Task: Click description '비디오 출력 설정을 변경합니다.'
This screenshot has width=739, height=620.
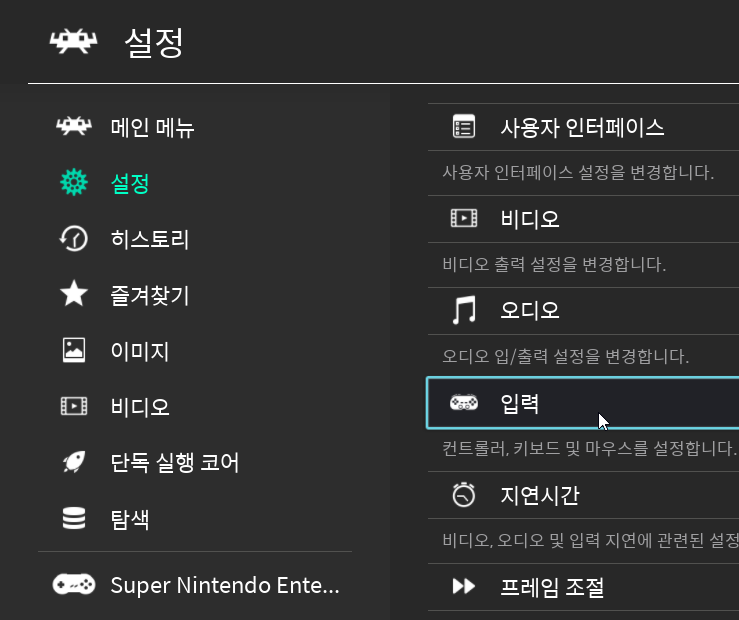Action: [x=554, y=264]
